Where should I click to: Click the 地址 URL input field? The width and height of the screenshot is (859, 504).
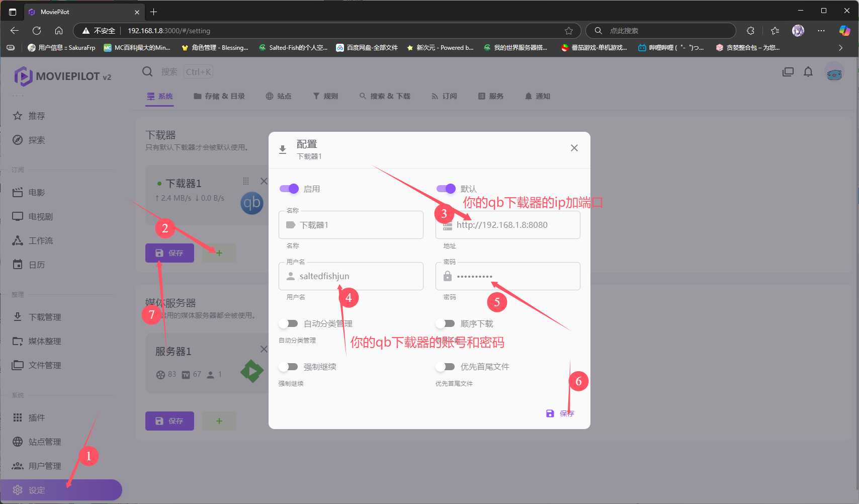tap(513, 225)
